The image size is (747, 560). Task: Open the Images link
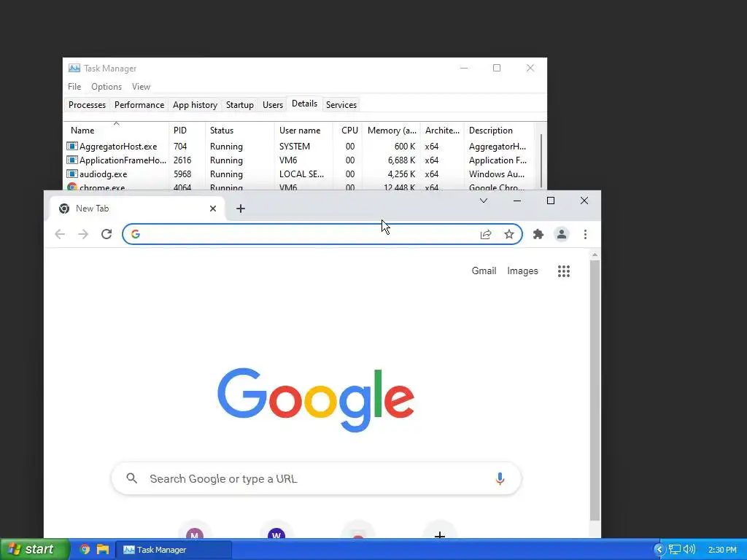[522, 271]
